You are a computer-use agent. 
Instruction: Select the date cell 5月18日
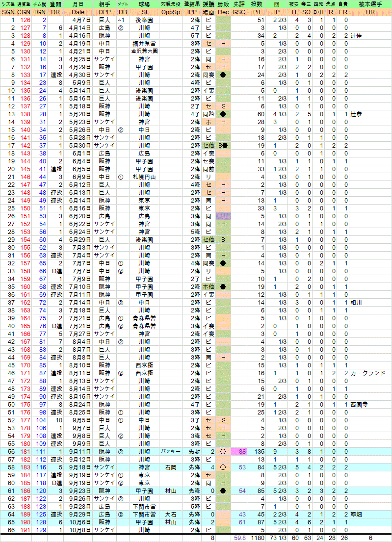point(80,106)
